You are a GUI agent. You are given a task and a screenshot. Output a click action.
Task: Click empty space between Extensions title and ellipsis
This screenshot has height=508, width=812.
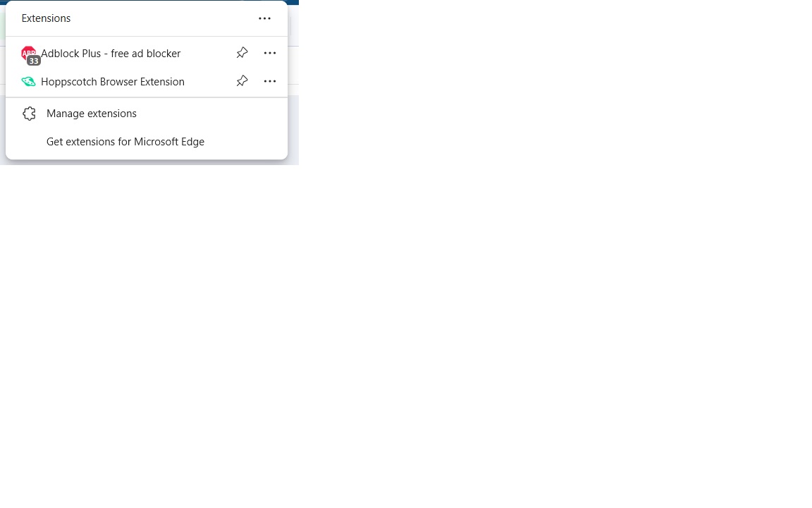[x=162, y=18]
